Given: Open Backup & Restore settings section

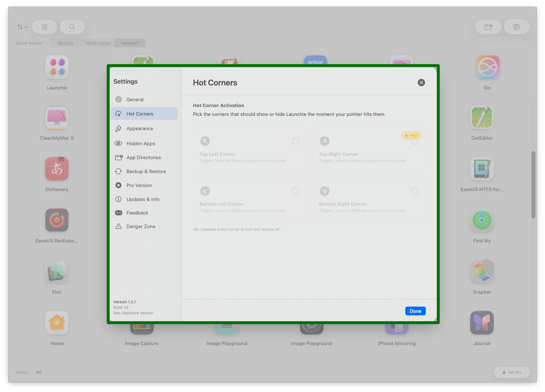Looking at the screenshot, I should tap(146, 172).
